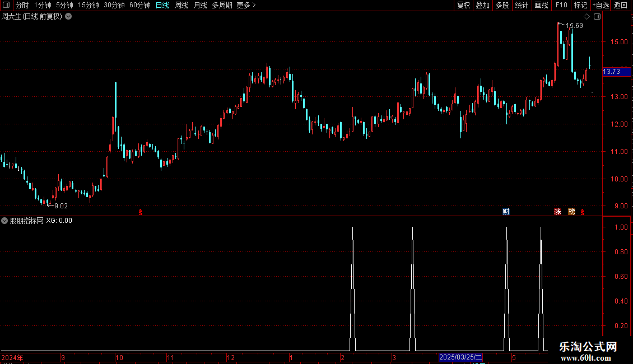The width and height of the screenshot is (633, 364).
Task: Toggle the left sidebar panel icon
Action: (x=6, y=5)
